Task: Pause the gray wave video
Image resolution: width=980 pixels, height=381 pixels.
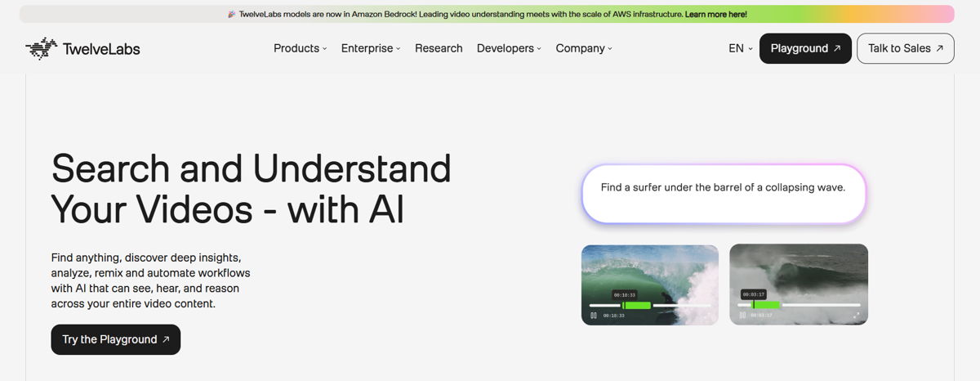Action: click(742, 315)
